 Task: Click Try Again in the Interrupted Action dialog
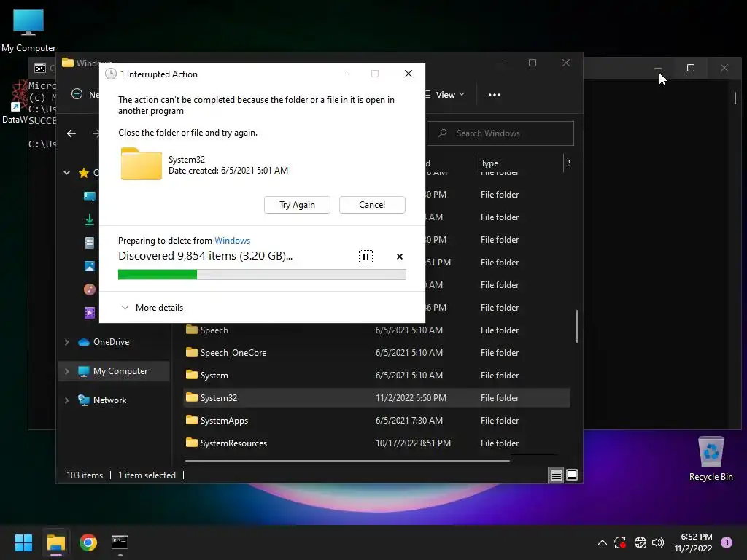pos(297,205)
